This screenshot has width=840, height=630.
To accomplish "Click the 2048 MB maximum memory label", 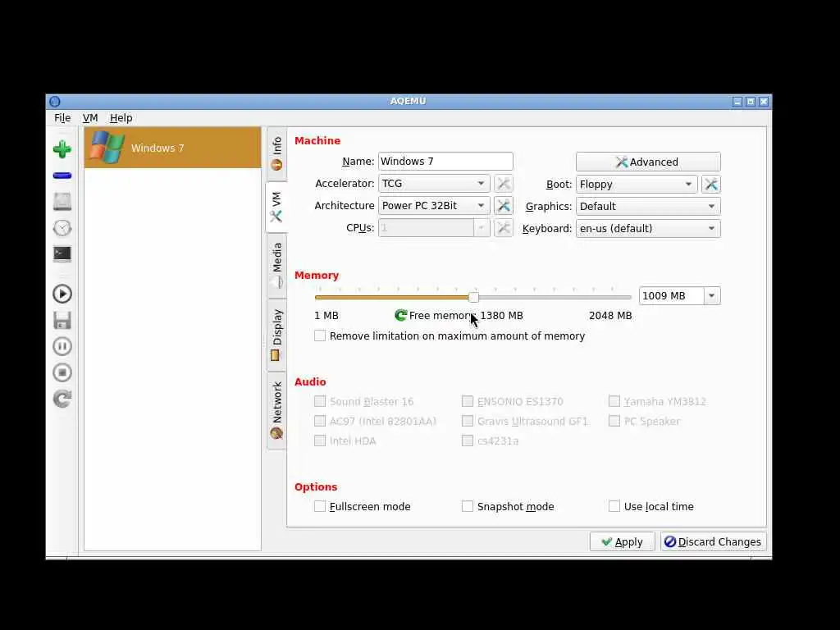I will tap(610, 316).
